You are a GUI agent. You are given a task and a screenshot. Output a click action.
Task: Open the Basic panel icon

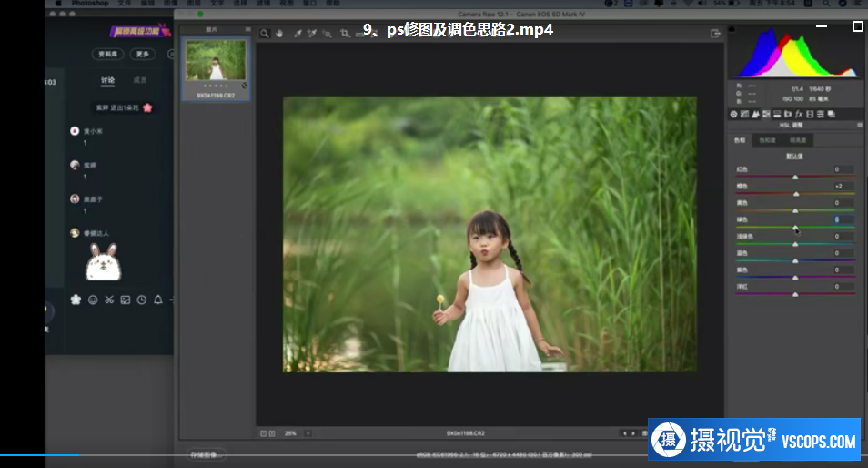(733, 114)
